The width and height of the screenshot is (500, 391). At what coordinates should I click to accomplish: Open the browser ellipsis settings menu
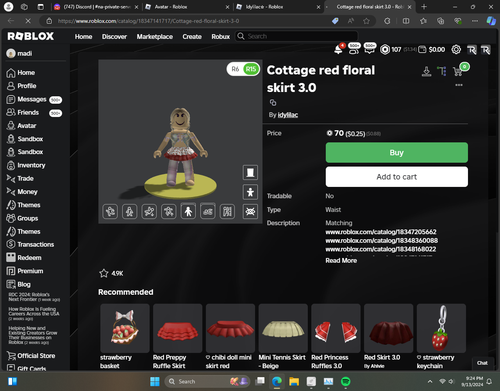coord(475,21)
